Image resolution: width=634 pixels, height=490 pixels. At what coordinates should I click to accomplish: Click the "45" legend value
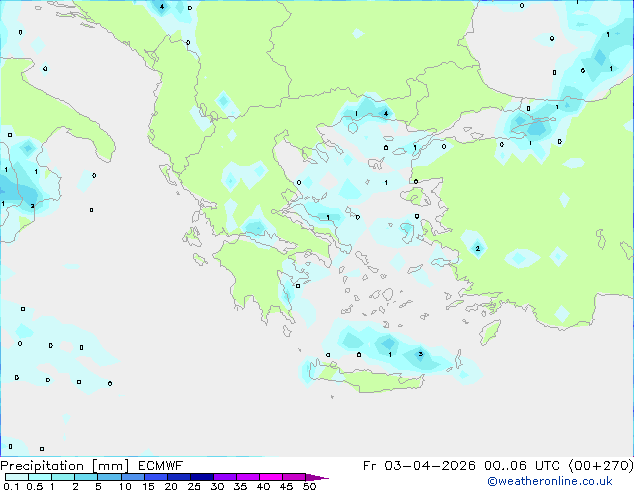(x=286, y=486)
